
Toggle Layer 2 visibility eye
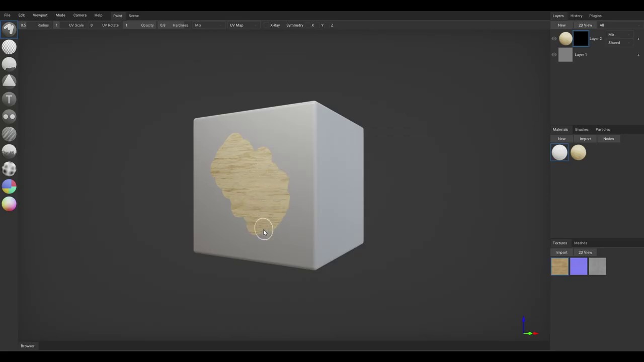[x=554, y=39]
